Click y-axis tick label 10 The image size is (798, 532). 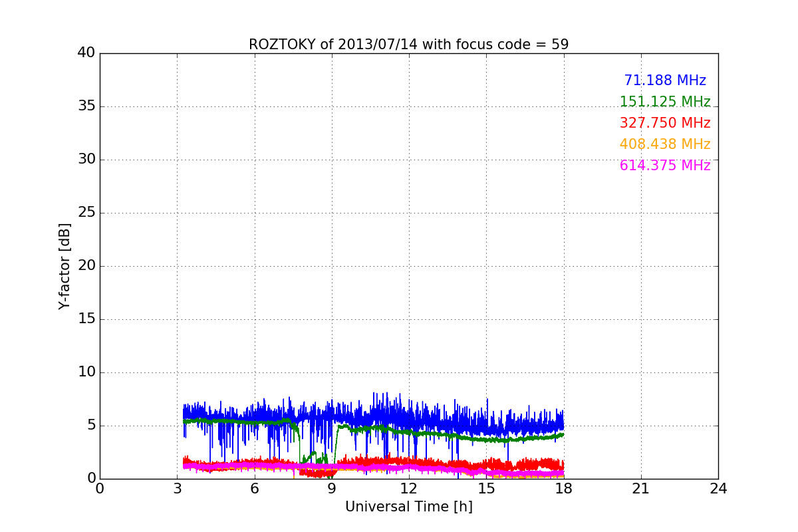(x=86, y=372)
